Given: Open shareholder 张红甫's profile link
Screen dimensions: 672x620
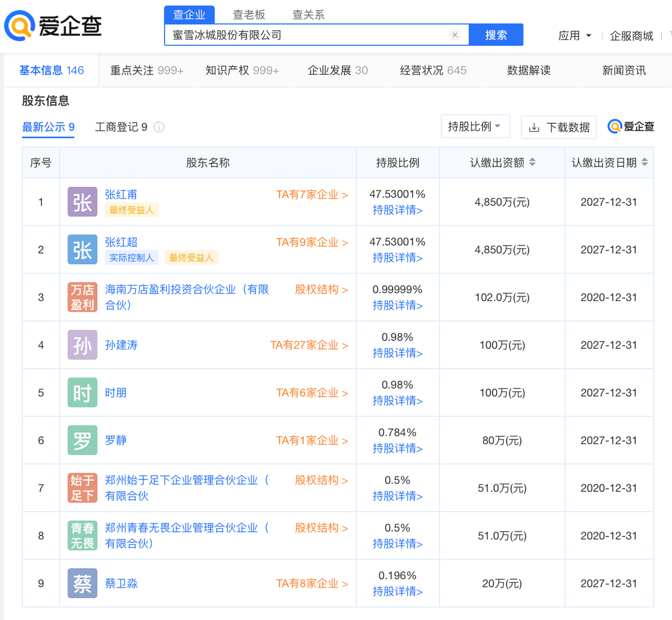Looking at the screenshot, I should coord(121,194).
